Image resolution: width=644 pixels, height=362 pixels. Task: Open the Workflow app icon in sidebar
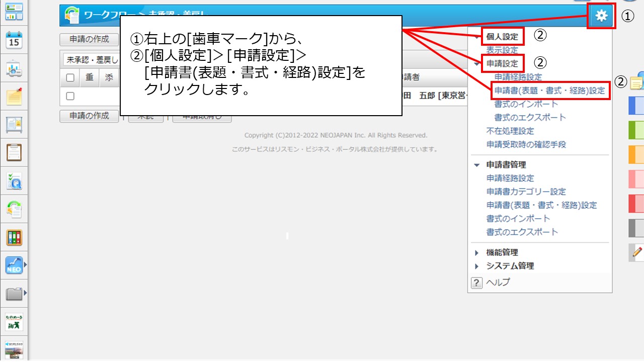pos(14,208)
